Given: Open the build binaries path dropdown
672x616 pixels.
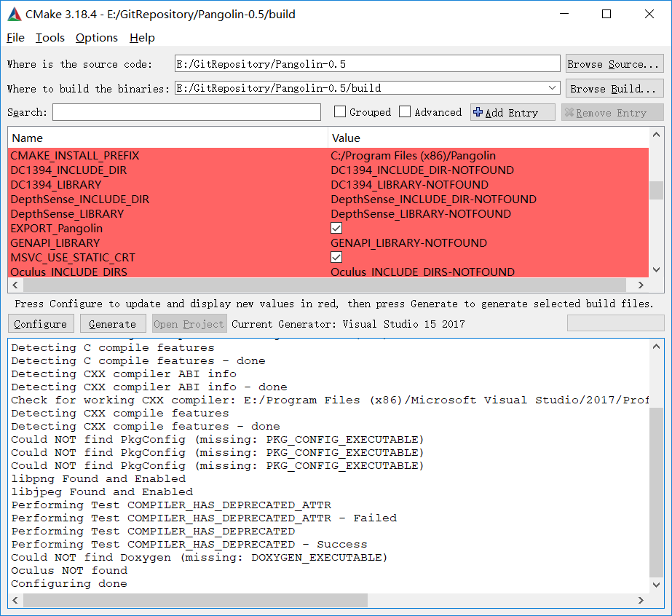Looking at the screenshot, I should tap(553, 87).
